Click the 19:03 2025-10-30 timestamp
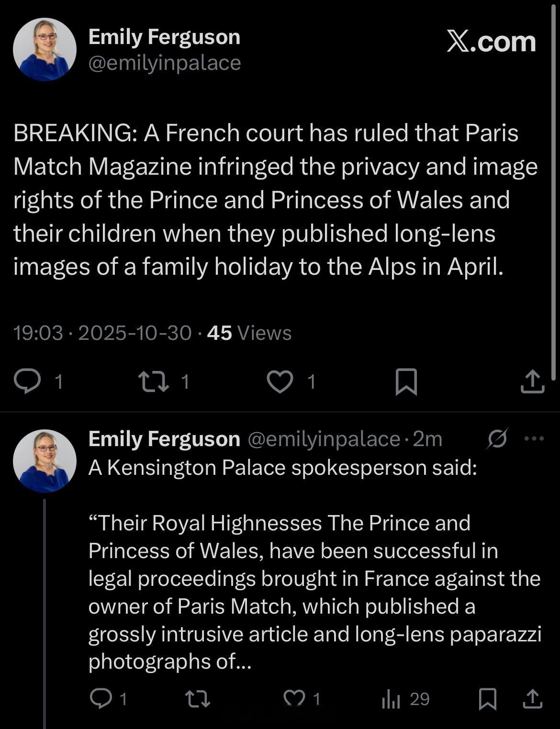This screenshot has width=560, height=729. click(x=102, y=333)
